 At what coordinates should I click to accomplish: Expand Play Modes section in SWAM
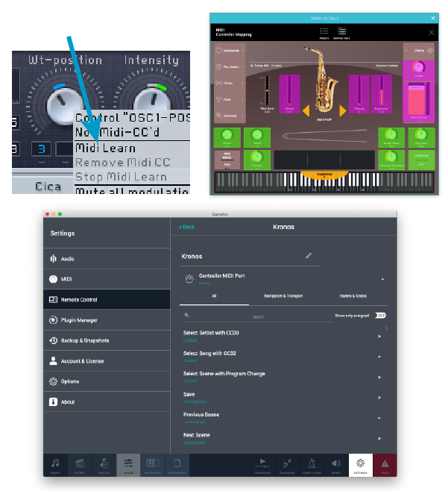[x=230, y=66]
